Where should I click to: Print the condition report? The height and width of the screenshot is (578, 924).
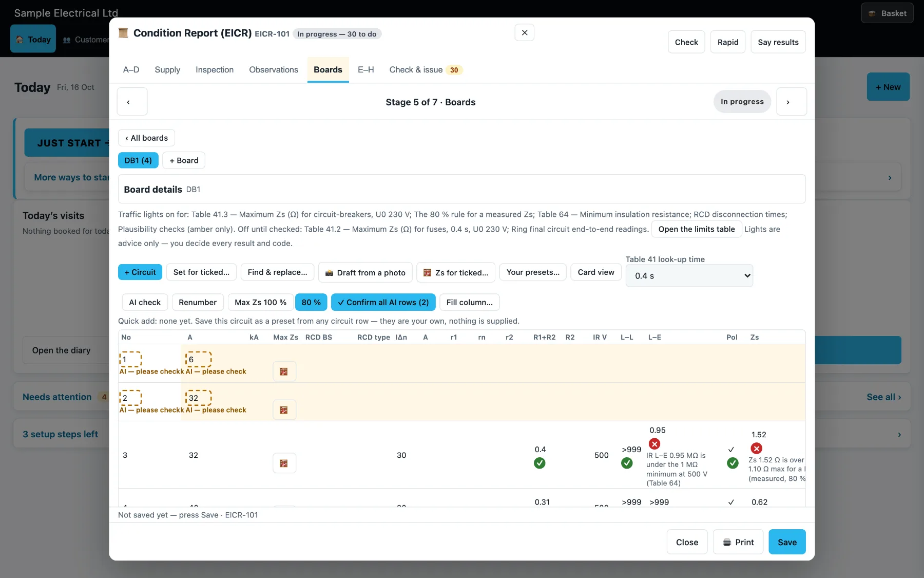[x=738, y=542]
